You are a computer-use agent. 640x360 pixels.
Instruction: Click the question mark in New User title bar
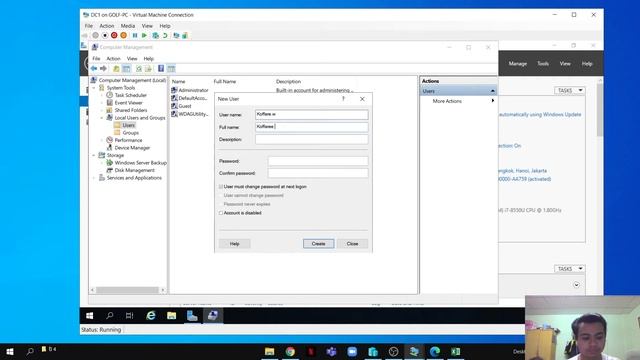[x=343, y=99]
